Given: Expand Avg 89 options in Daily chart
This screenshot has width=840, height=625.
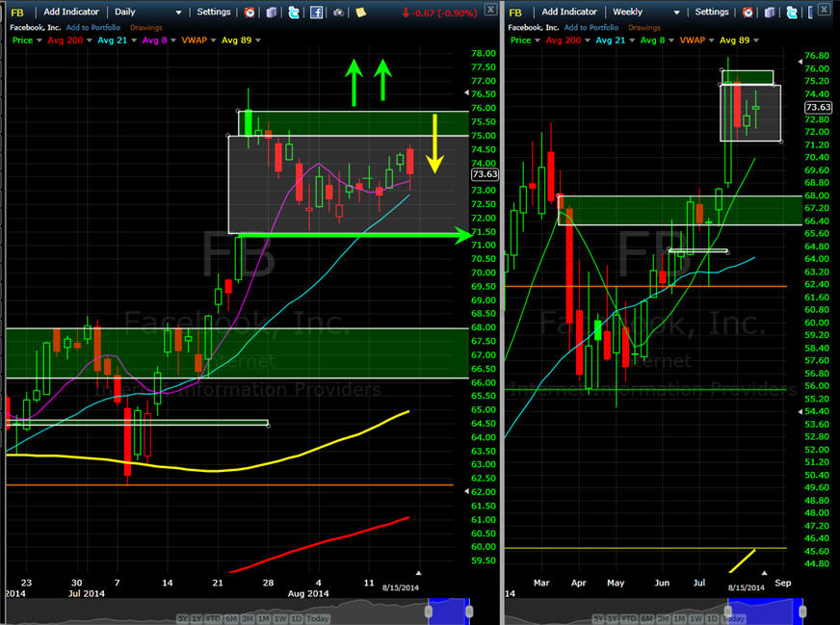Looking at the screenshot, I should pyautogui.click(x=258, y=40).
